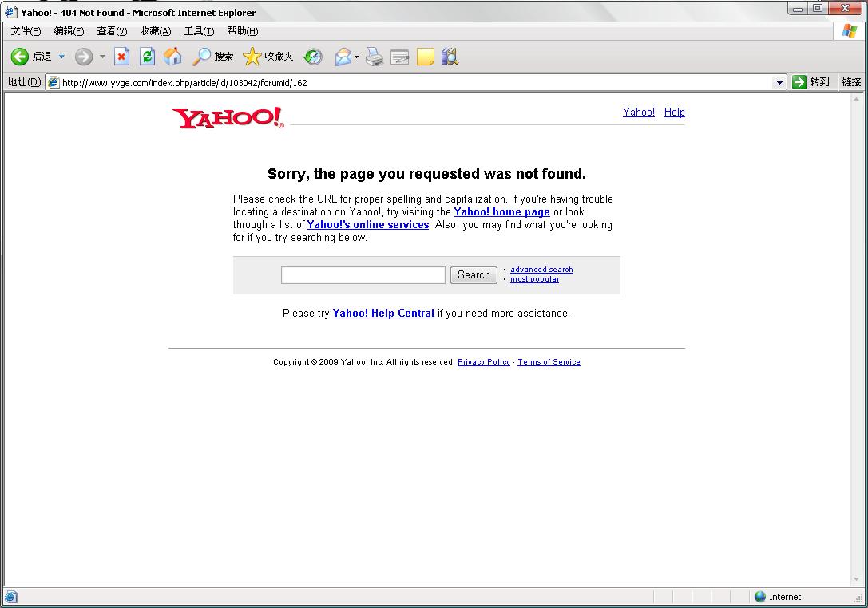868x608 pixels.
Task: Open the 工具(T) menu
Action: [200, 31]
